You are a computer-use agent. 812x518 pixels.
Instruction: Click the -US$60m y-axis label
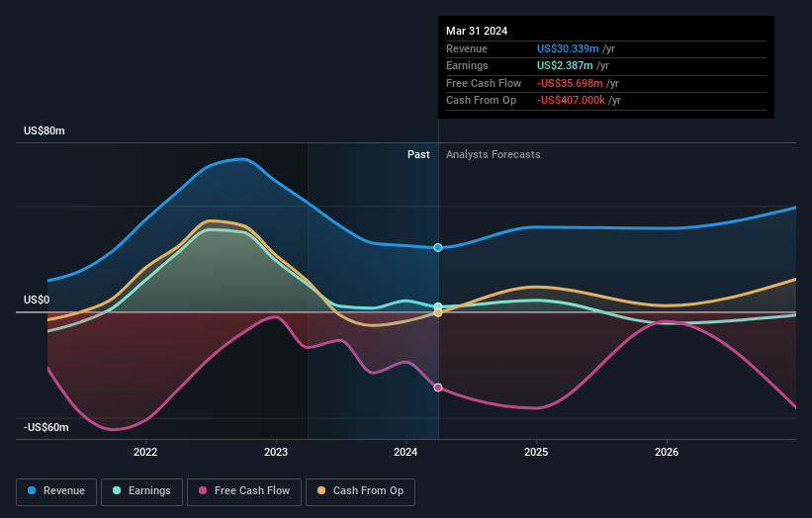coord(46,427)
